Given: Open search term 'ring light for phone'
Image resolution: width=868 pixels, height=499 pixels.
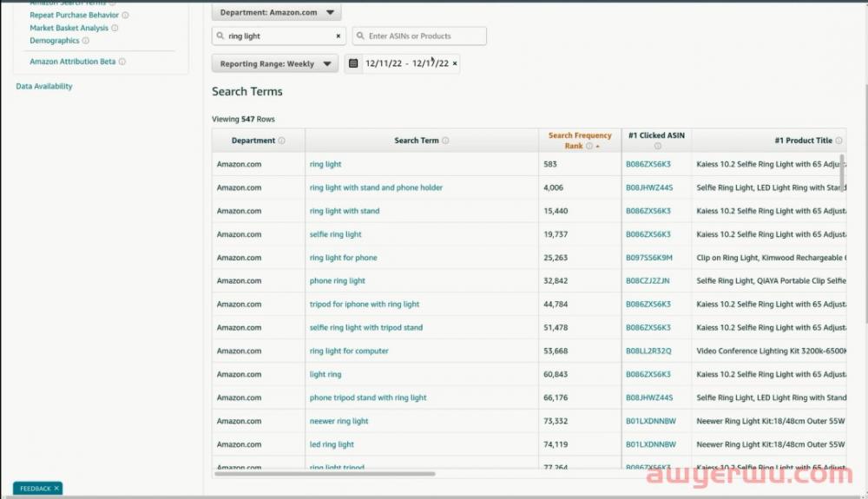Looking at the screenshot, I should pos(343,258).
